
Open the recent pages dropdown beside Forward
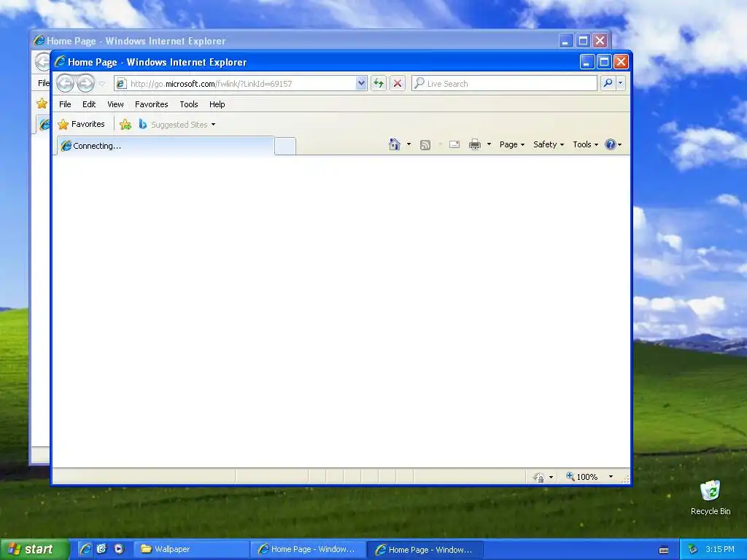click(x=101, y=84)
